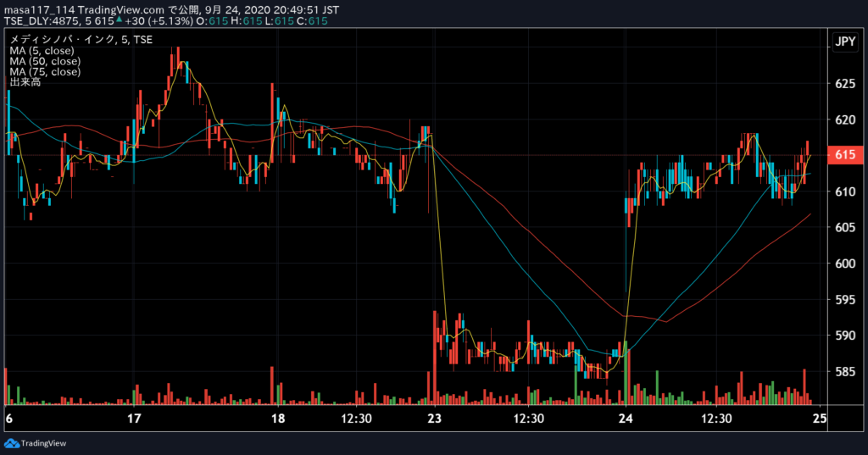Click the メディシノバ・インク, 5, TSE chart title
The image size is (868, 455).
point(81,39)
